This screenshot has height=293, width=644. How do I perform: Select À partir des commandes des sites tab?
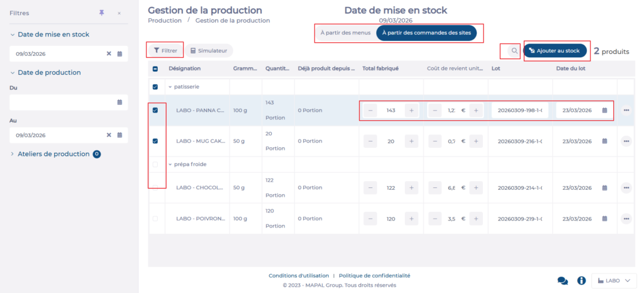coord(426,33)
